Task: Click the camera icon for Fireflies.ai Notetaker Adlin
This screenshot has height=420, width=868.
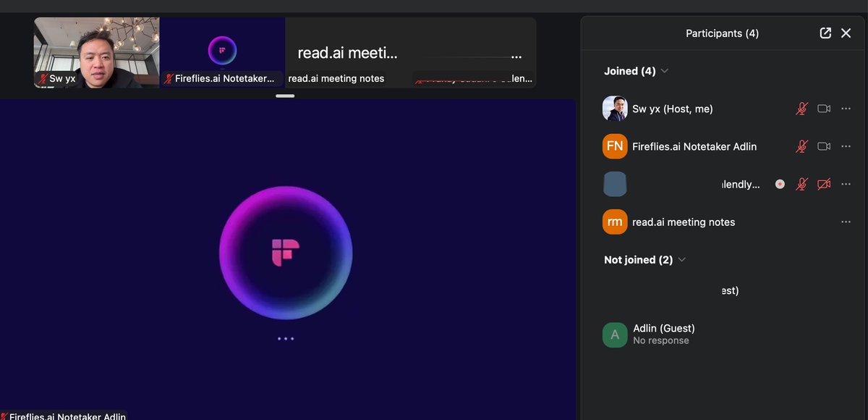Action: pos(824,146)
